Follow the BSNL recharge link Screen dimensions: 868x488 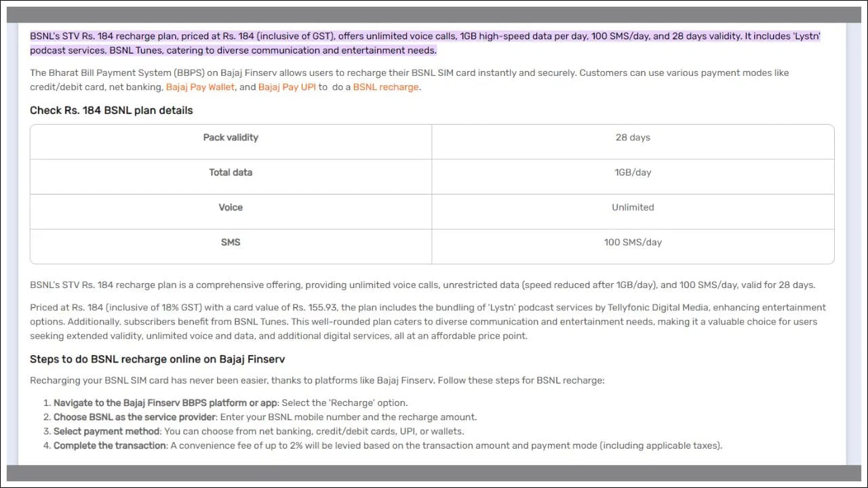pyautogui.click(x=386, y=87)
